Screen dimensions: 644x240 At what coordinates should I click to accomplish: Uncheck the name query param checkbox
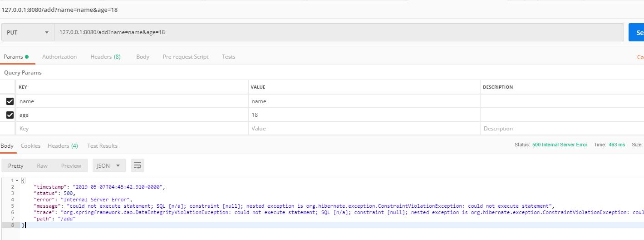pos(10,101)
